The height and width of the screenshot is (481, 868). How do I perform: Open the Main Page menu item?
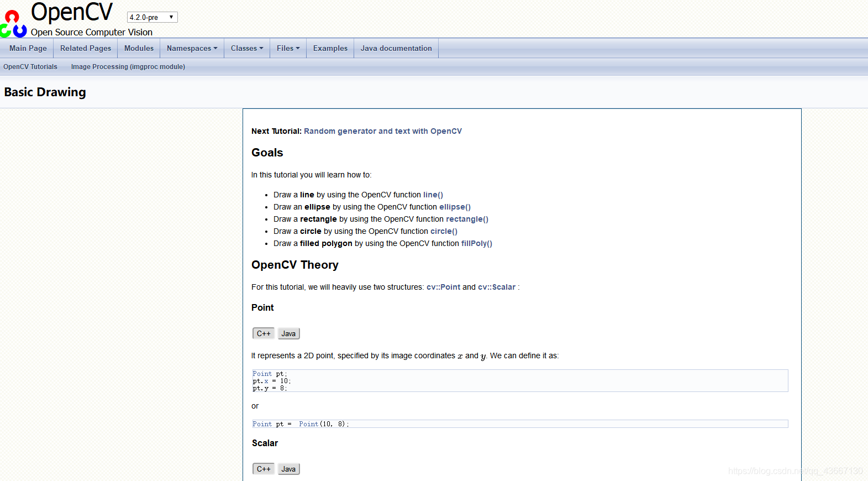point(28,48)
